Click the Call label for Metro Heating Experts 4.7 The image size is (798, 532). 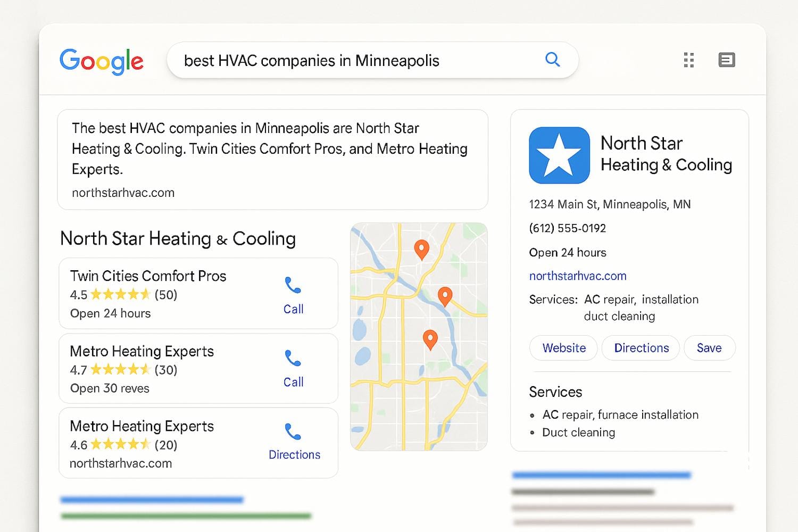point(293,382)
